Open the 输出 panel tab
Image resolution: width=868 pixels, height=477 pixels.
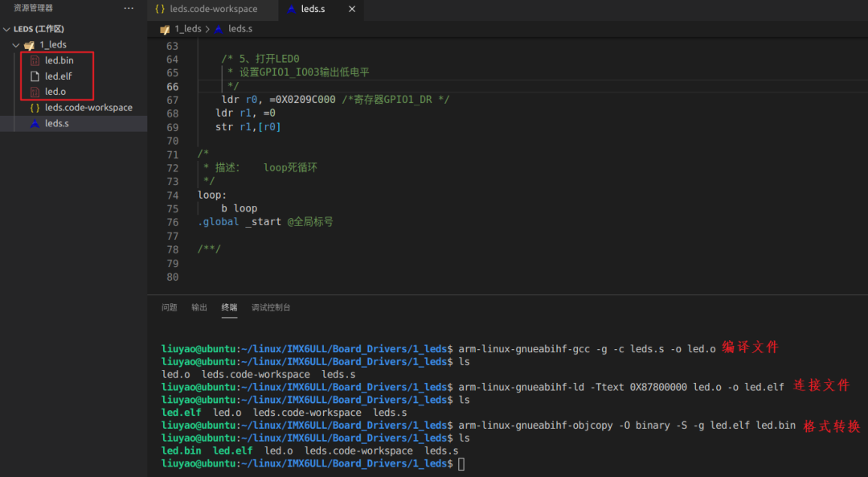tap(199, 307)
